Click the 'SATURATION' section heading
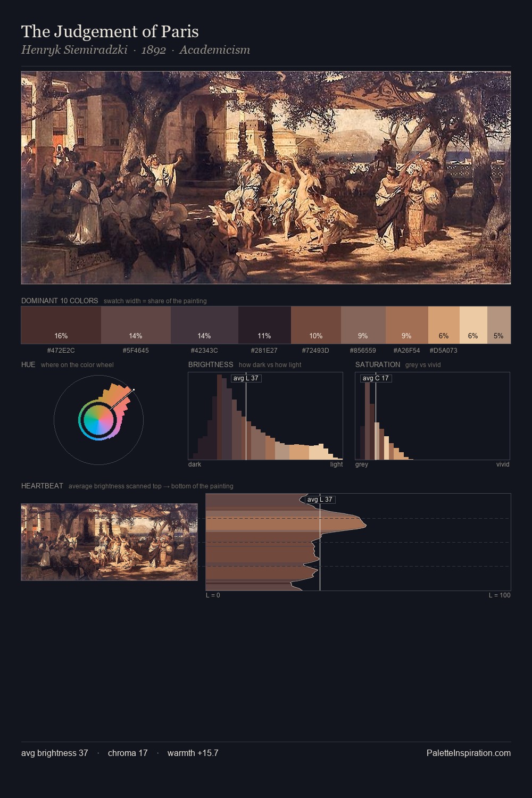This screenshot has height=798, width=532. [378, 364]
